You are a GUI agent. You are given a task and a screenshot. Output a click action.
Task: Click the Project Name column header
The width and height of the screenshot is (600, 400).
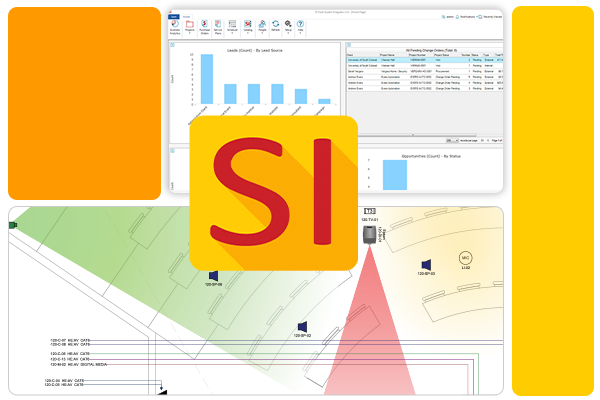pyautogui.click(x=394, y=55)
